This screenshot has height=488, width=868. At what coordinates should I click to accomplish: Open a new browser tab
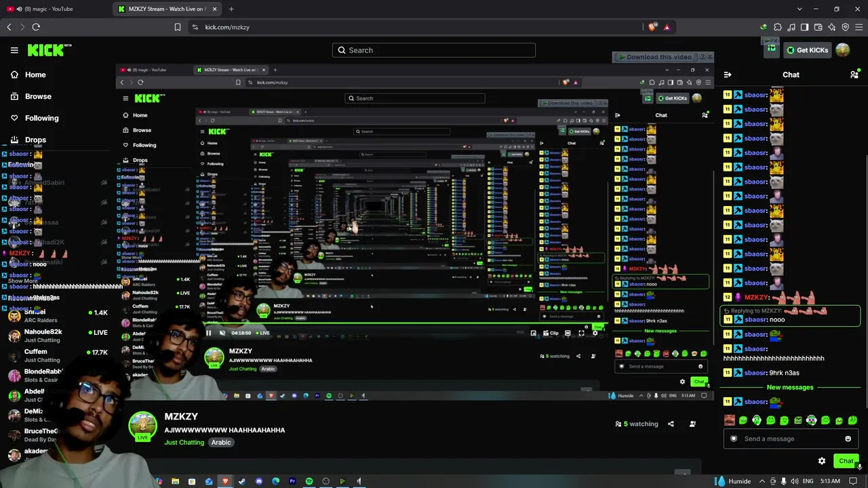click(231, 9)
